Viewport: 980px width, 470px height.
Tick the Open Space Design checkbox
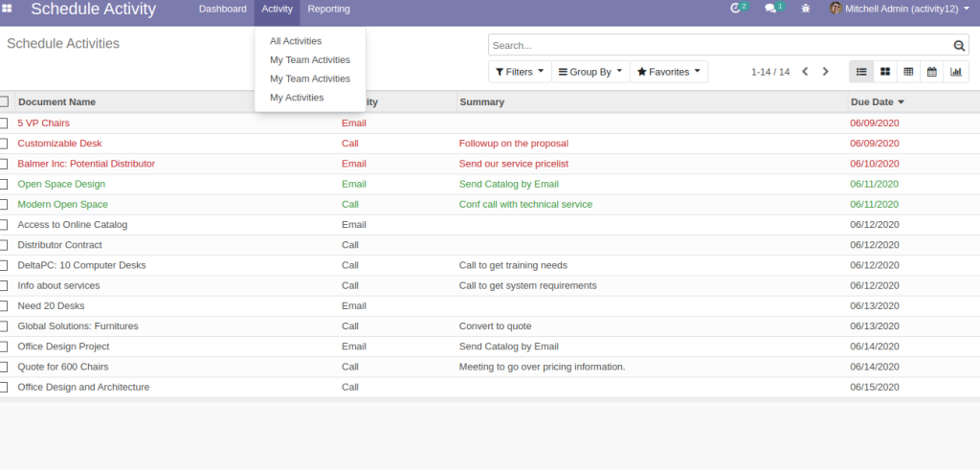pos(4,185)
